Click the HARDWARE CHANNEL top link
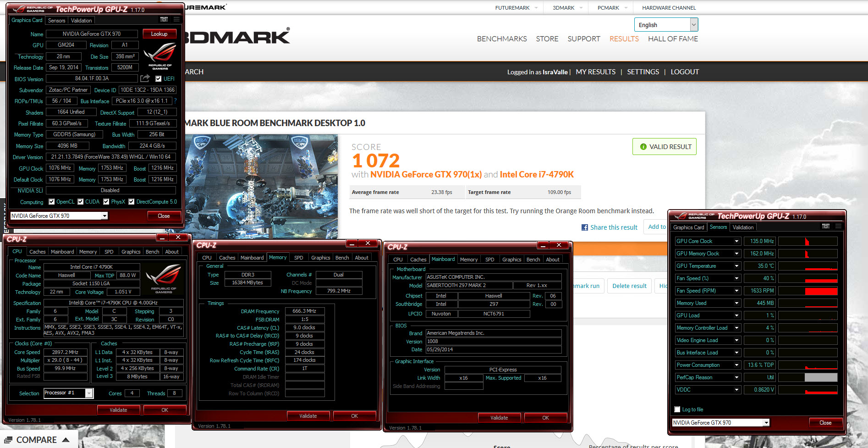 tap(669, 8)
